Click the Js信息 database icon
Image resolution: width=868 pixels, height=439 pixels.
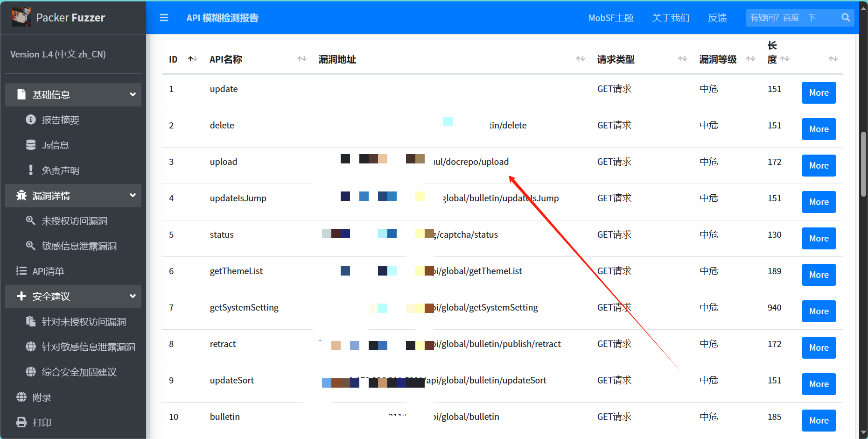coord(31,145)
